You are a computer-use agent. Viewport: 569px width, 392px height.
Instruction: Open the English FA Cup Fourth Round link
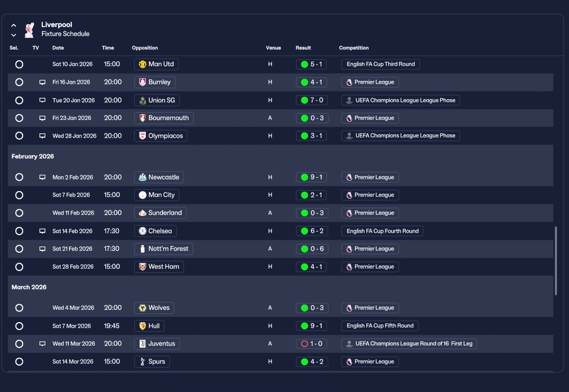(x=382, y=231)
